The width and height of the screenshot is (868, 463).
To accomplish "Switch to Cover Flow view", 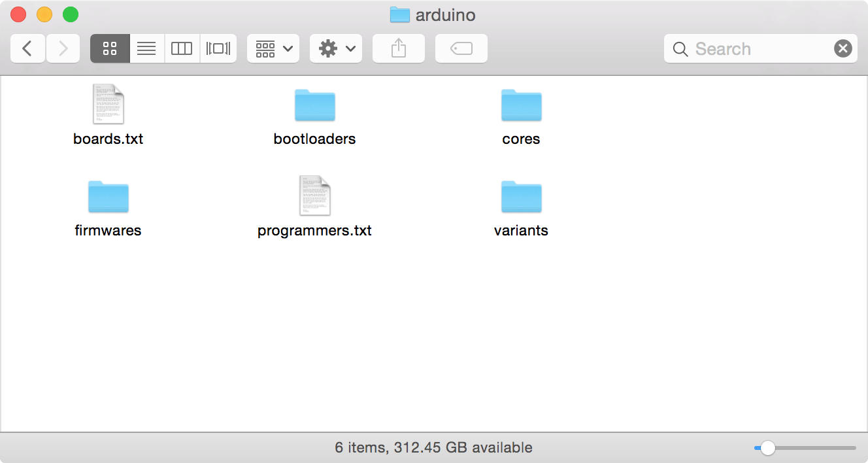I will 216,48.
